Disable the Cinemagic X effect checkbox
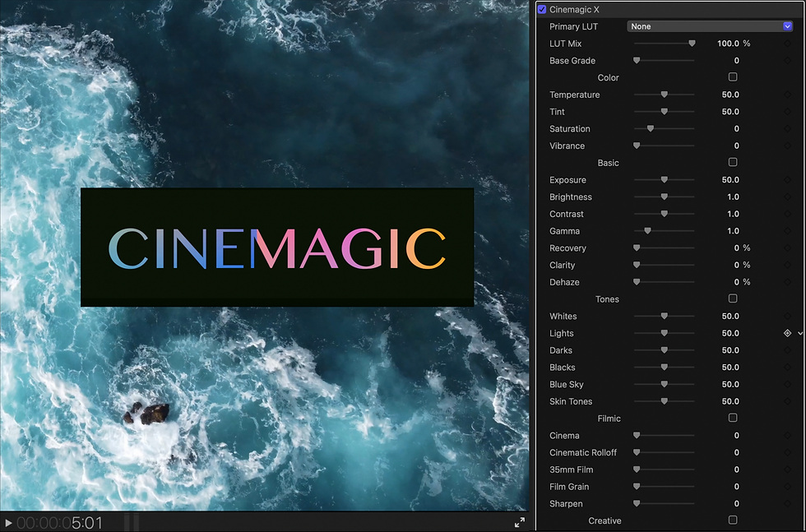This screenshot has width=806, height=532. coord(542,9)
